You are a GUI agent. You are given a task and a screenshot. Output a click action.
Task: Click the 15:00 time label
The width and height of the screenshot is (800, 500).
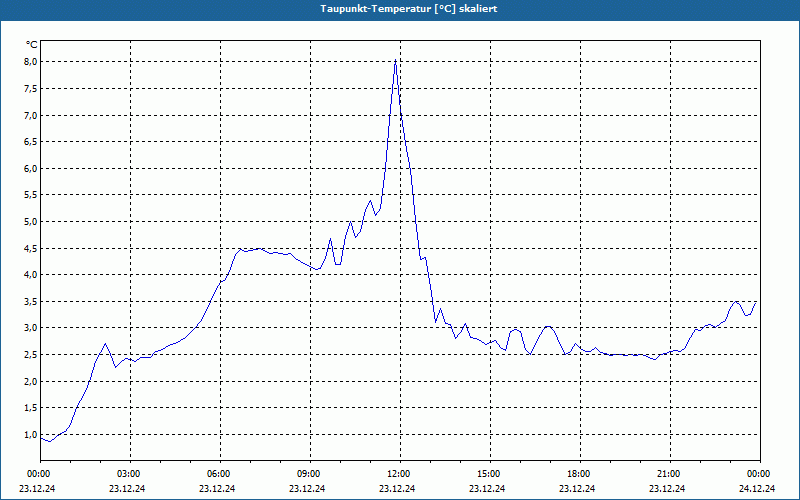[490, 474]
